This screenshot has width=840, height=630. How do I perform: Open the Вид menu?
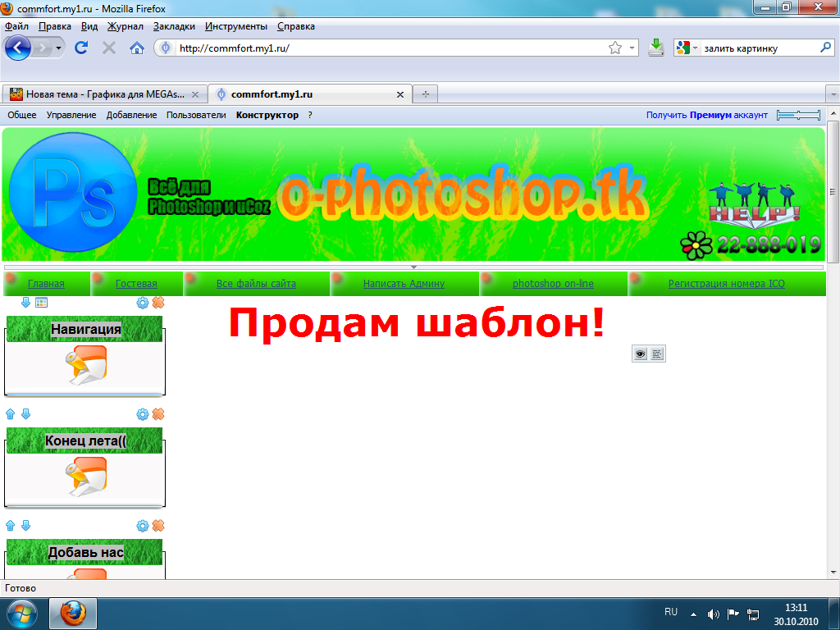pyautogui.click(x=89, y=26)
